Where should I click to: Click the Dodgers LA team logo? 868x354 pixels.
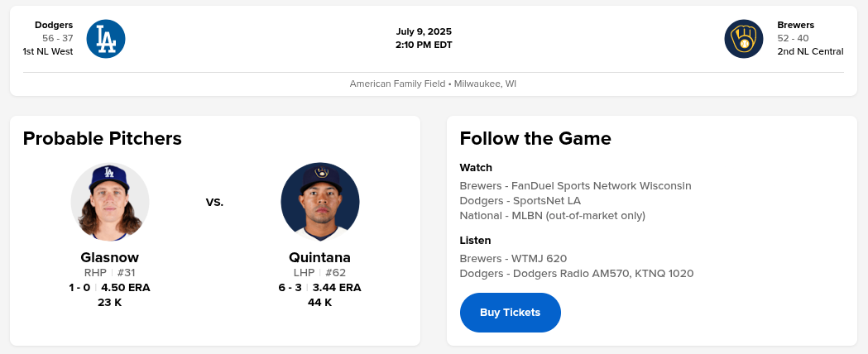tap(106, 39)
